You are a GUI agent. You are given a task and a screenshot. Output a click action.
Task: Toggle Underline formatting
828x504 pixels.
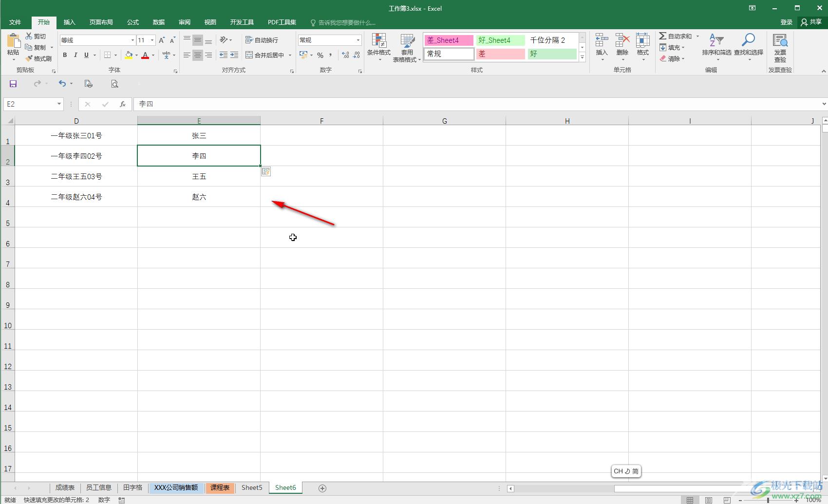pyautogui.click(x=86, y=55)
